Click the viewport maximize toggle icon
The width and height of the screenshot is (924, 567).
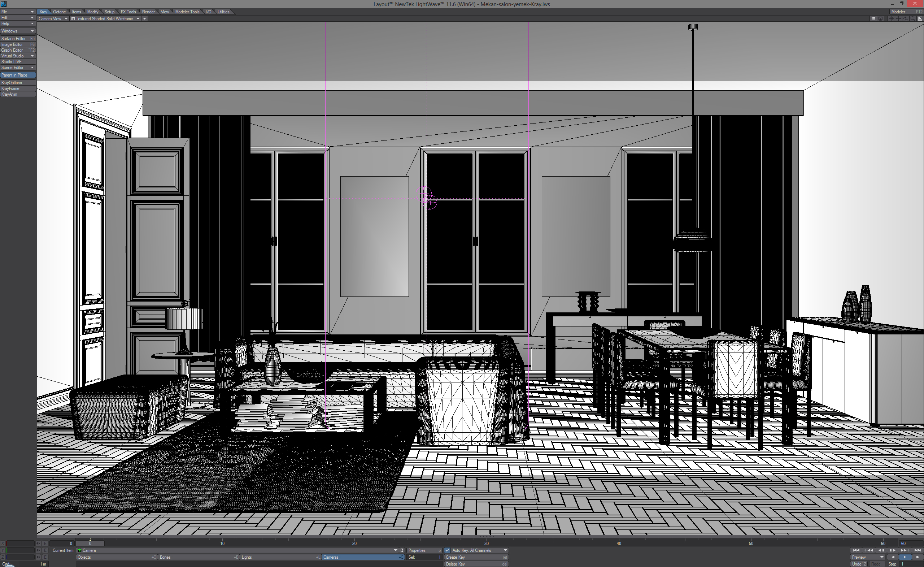tap(920, 19)
